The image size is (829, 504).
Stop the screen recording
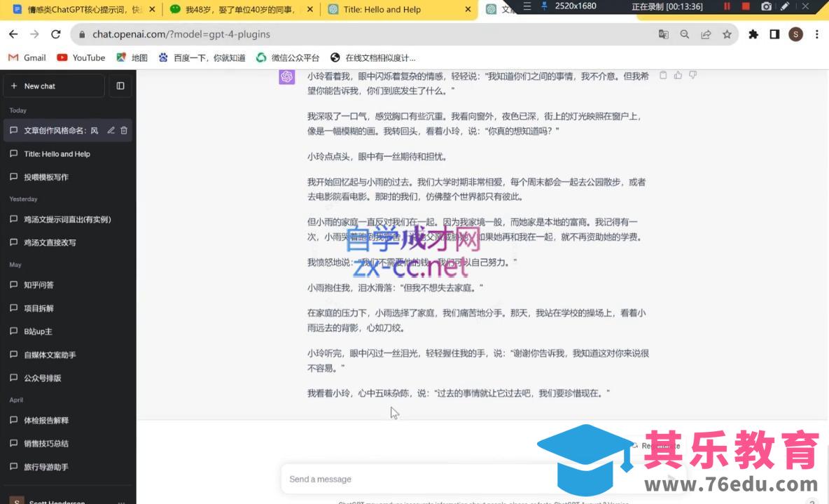[x=746, y=6]
